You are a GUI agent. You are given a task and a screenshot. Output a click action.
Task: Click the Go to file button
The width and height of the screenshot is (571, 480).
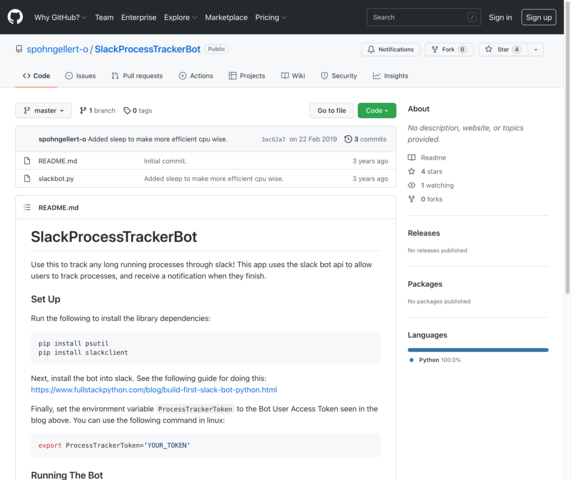pos(331,110)
